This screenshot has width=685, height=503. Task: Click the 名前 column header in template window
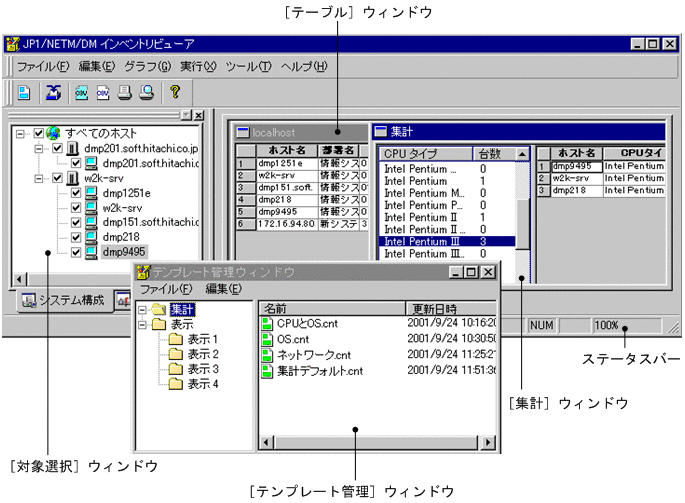(x=332, y=309)
